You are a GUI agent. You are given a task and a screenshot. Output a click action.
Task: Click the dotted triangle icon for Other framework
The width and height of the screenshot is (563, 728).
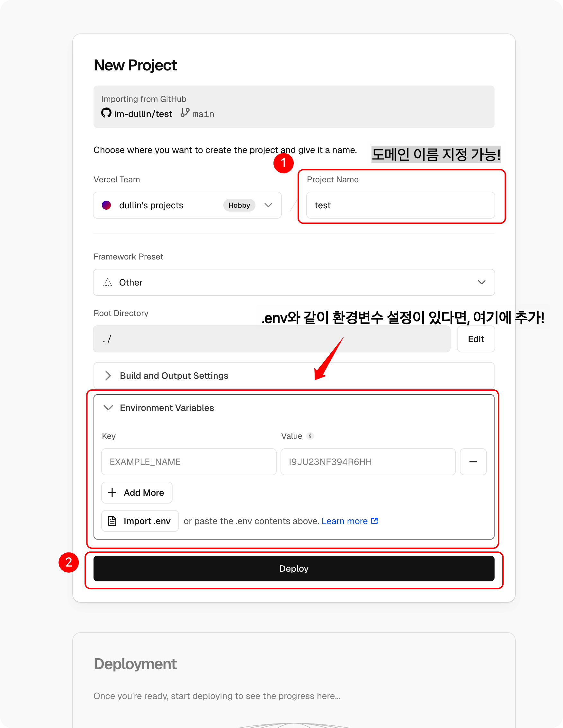(108, 282)
